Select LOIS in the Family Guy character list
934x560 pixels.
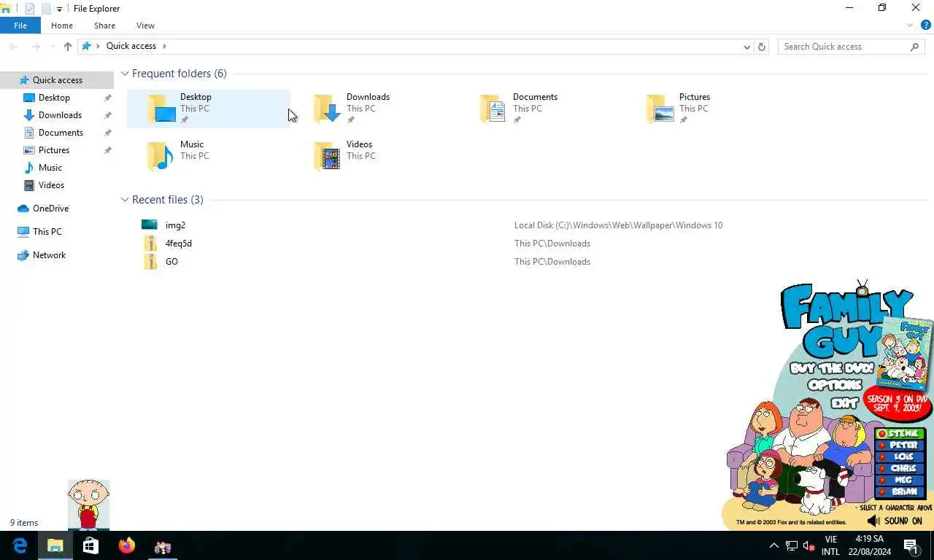(x=900, y=457)
